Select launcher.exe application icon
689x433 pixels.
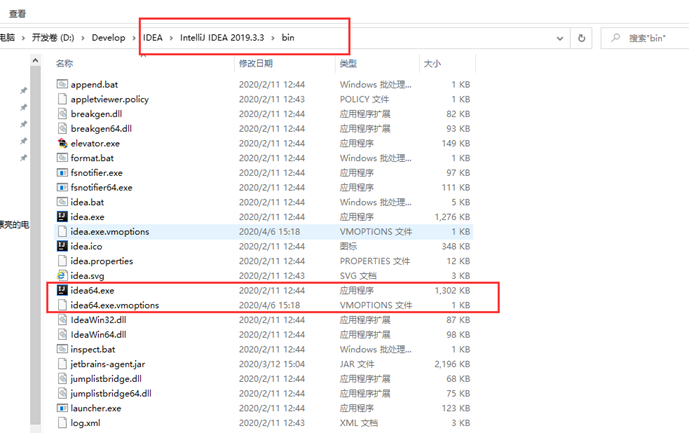tap(62, 408)
